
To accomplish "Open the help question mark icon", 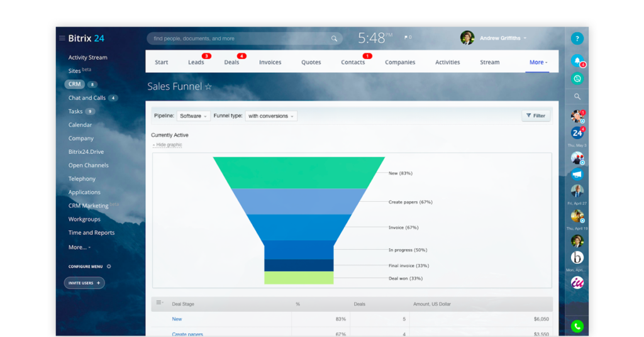I will click(x=577, y=38).
